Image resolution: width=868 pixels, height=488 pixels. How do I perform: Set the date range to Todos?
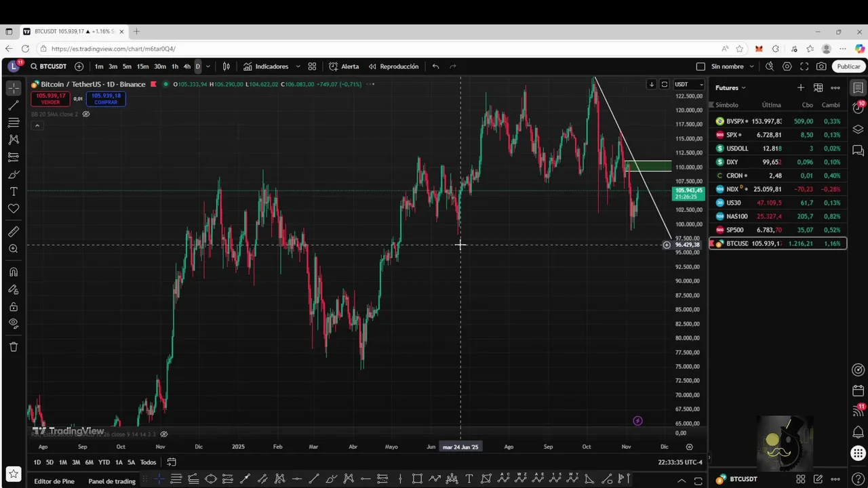[x=148, y=462]
